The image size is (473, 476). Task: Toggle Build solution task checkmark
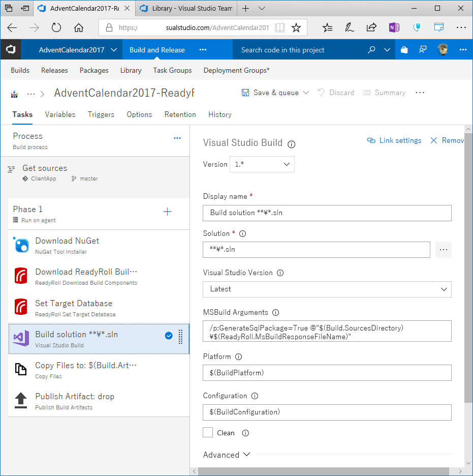pyautogui.click(x=169, y=336)
